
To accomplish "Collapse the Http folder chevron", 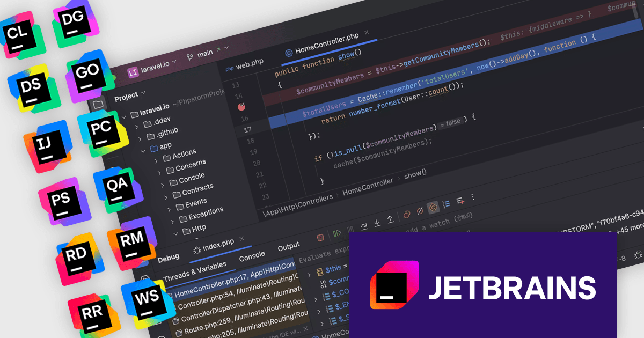I will (175, 233).
